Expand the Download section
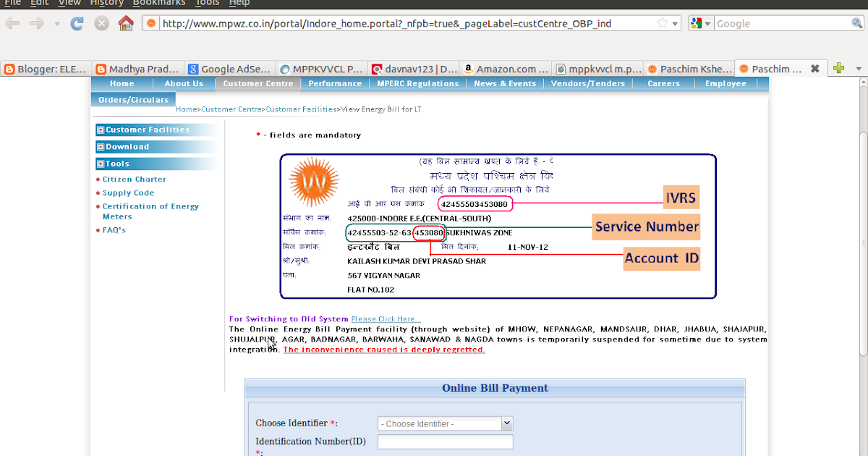This screenshot has width=868, height=456. tap(100, 146)
